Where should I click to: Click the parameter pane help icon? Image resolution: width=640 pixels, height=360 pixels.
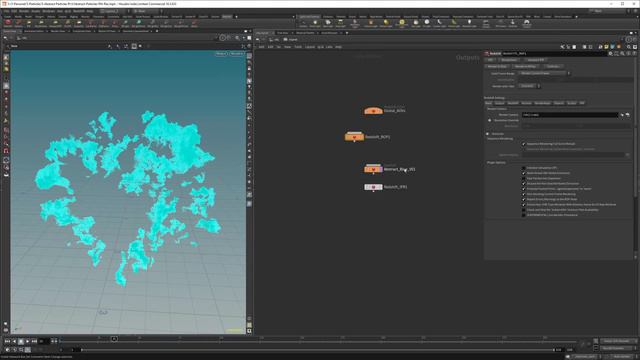click(634, 53)
